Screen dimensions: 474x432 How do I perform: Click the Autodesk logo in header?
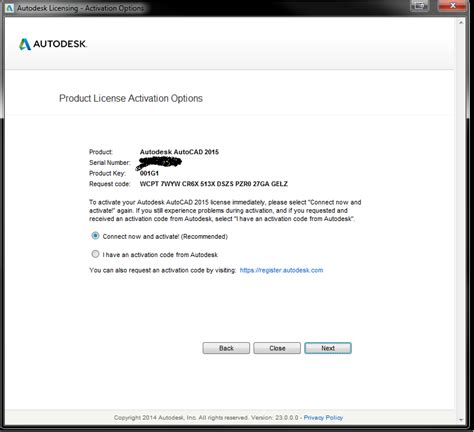pos(53,44)
